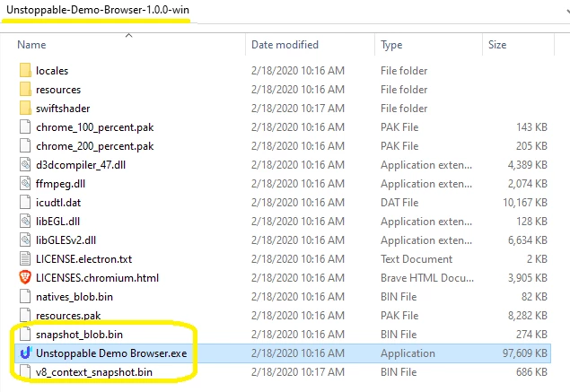Click the ffmpeg.dll file icon
This screenshot has width=570, height=392.
click(x=25, y=184)
